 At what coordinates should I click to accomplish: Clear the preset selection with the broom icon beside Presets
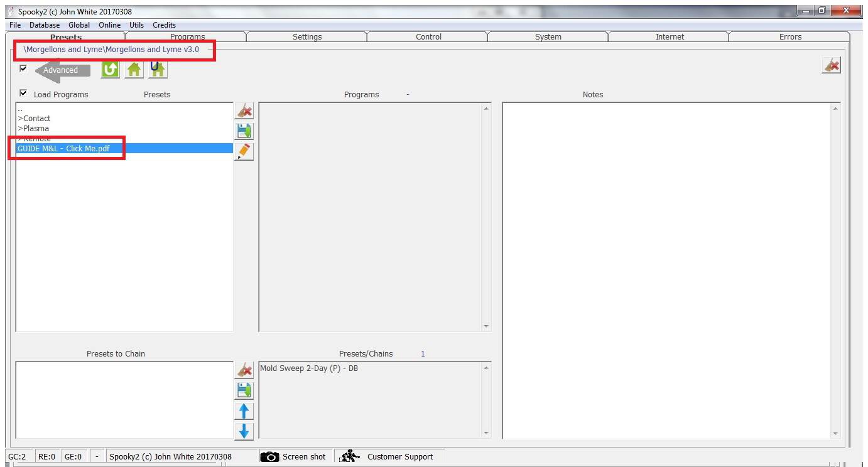pyautogui.click(x=244, y=111)
